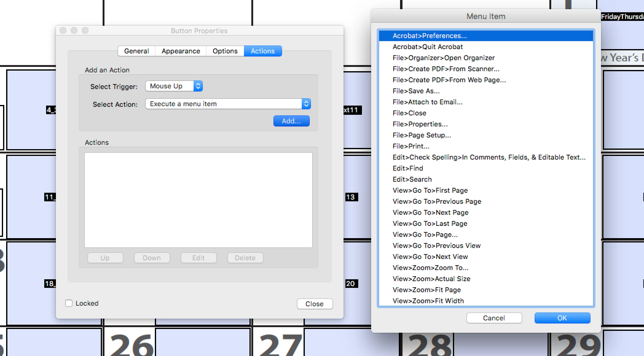The height and width of the screenshot is (356, 644).
Task: Select File>Attach to Email... entry
Action: (427, 102)
